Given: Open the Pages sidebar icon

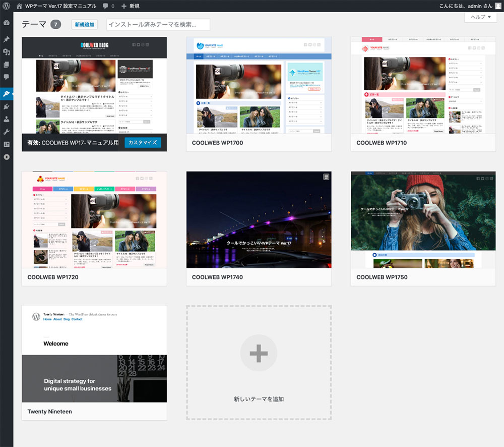Looking at the screenshot, I should point(7,65).
